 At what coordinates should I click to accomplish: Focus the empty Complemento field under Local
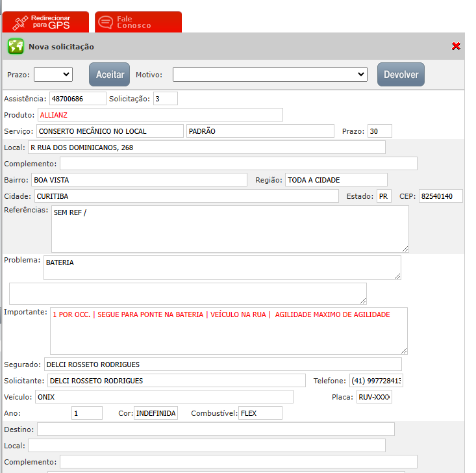point(238,164)
